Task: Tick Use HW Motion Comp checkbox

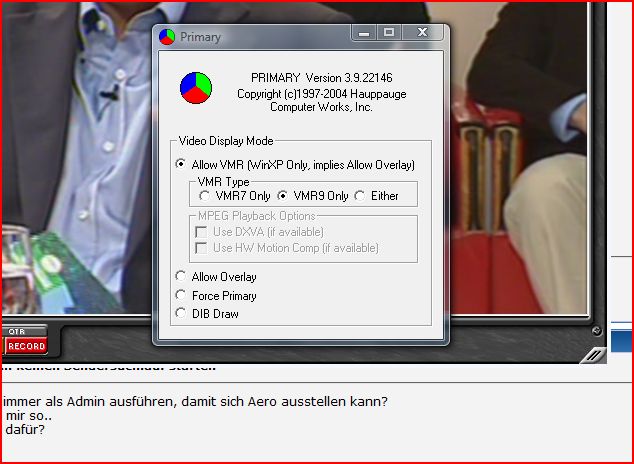Action: (201, 248)
